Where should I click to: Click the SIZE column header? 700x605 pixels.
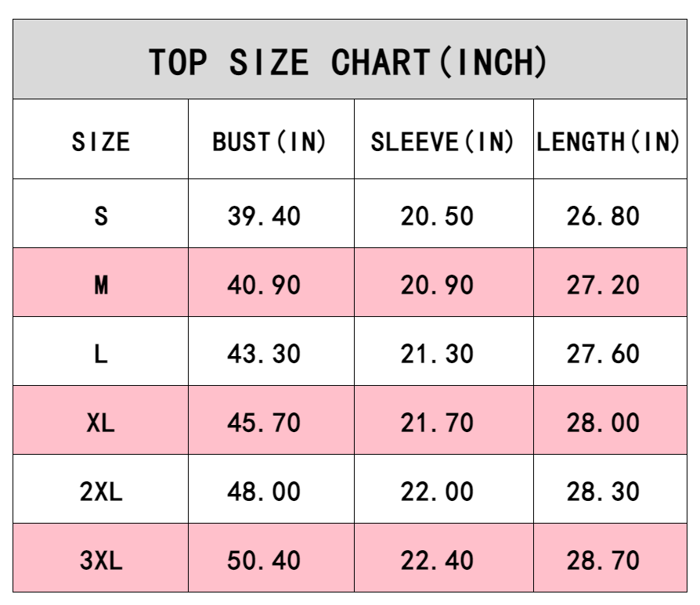click(x=101, y=142)
